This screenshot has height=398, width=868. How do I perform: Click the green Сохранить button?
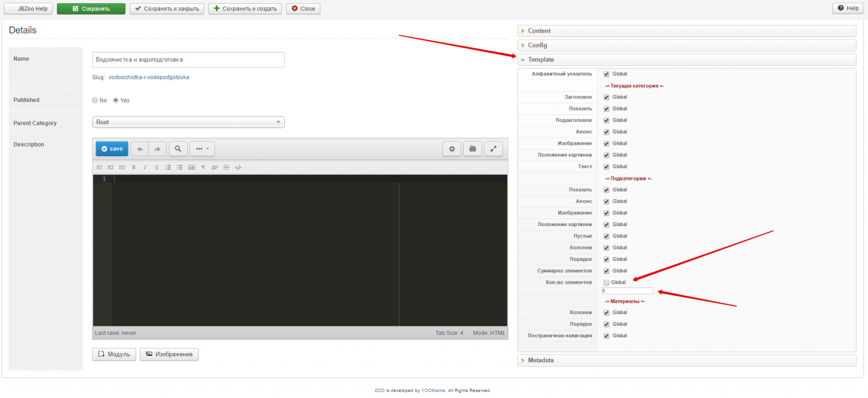point(91,9)
